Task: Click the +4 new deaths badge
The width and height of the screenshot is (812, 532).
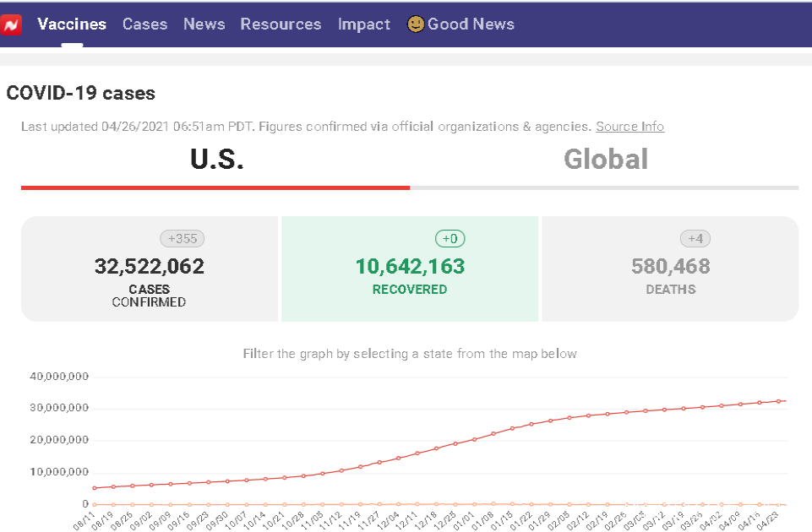Action: coord(695,239)
